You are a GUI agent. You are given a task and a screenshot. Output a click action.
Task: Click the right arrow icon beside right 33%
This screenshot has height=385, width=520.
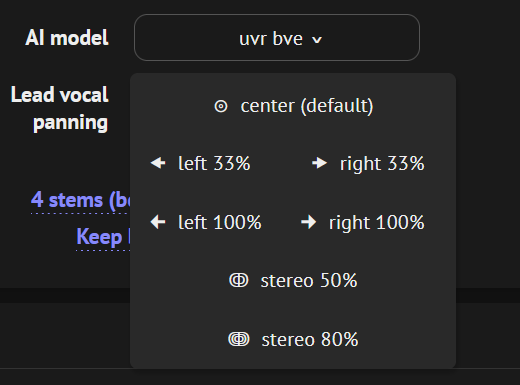point(320,163)
